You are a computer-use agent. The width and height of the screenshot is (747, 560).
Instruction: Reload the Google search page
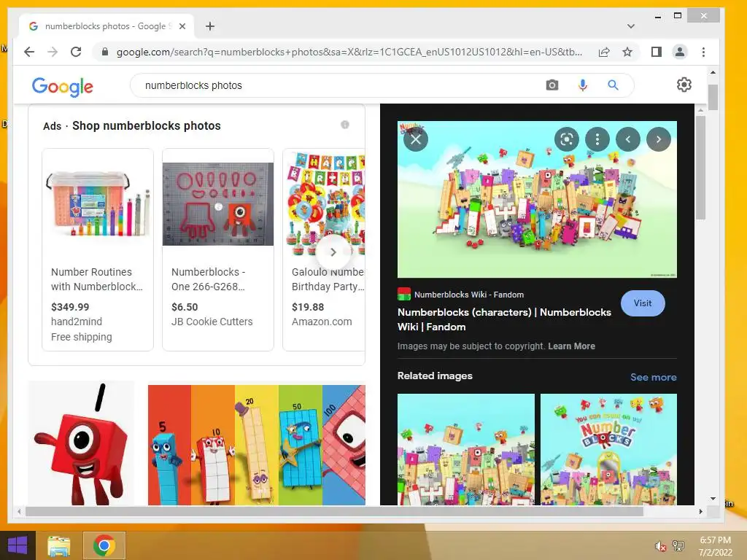pyautogui.click(x=76, y=52)
